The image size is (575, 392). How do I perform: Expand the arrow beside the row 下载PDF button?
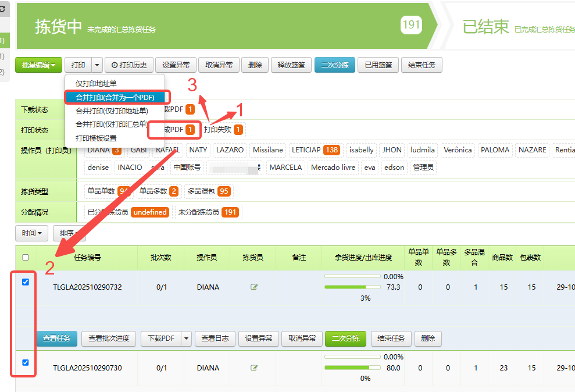186,338
